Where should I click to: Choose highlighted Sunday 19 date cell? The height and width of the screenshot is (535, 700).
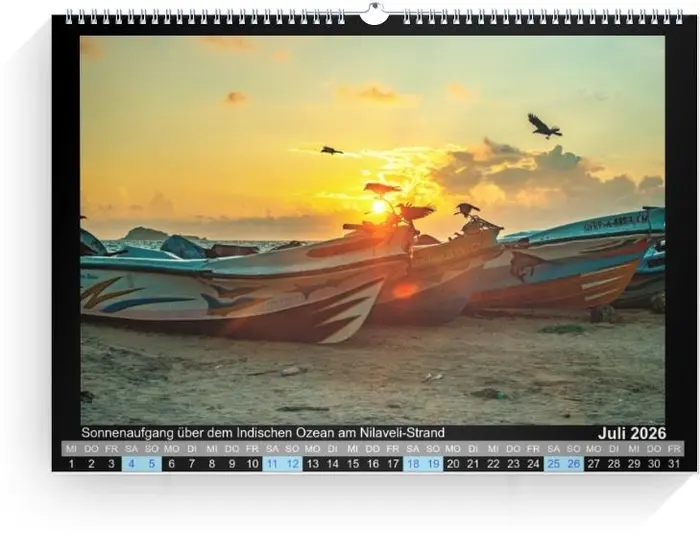pos(433,463)
